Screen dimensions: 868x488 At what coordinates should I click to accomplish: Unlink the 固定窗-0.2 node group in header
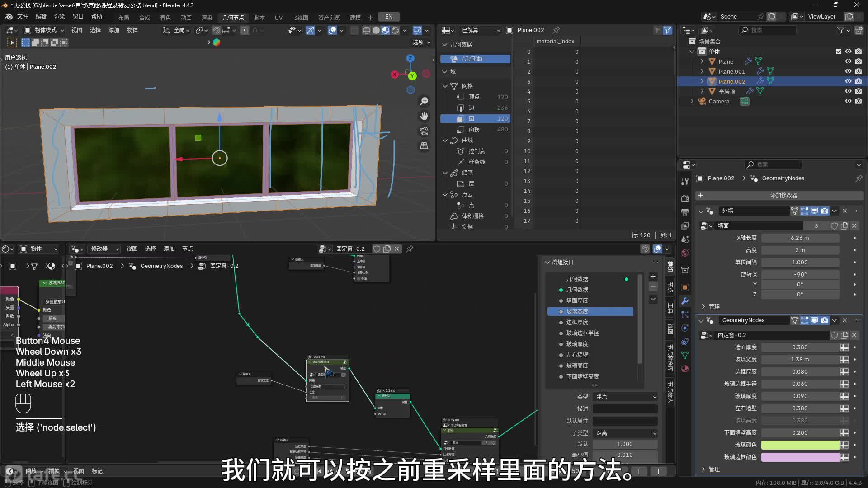396,249
